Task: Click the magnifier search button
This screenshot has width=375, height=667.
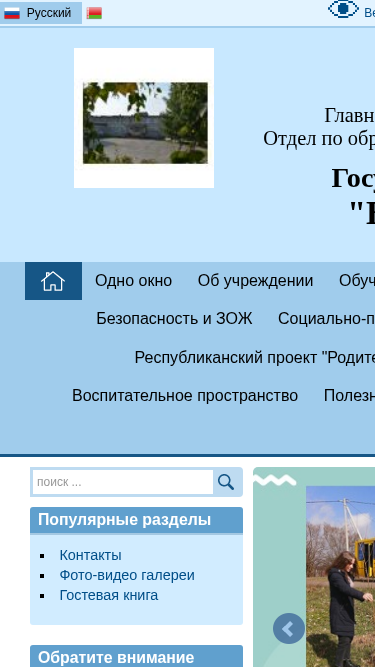Action: [x=226, y=482]
